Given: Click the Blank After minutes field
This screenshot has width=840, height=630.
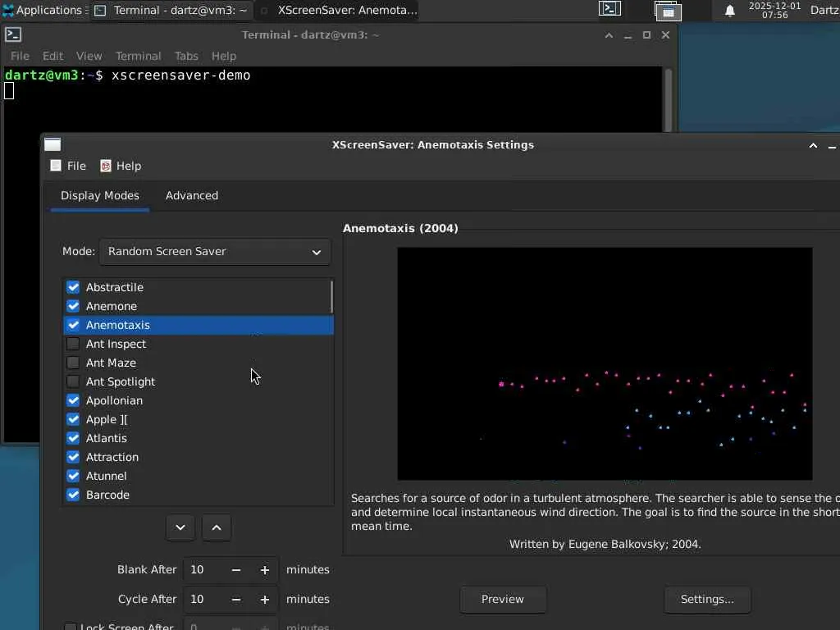Looking at the screenshot, I should coord(203,569).
